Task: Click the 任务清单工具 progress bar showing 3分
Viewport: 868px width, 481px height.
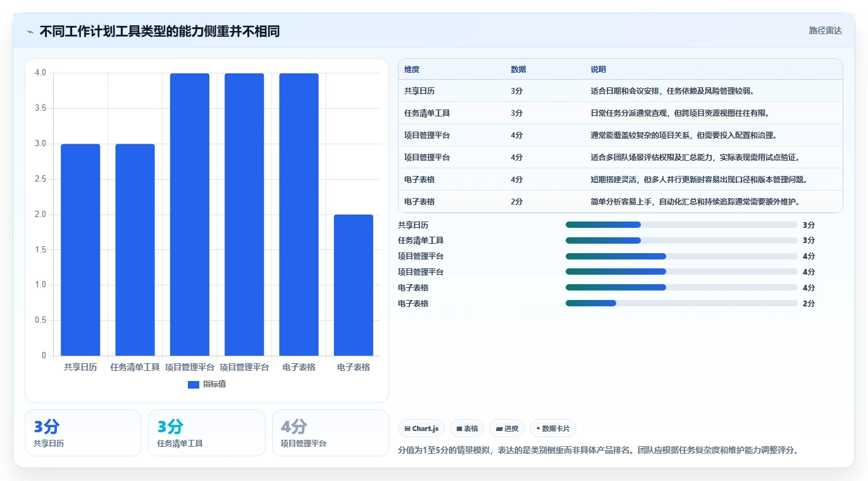Action: 681,240
